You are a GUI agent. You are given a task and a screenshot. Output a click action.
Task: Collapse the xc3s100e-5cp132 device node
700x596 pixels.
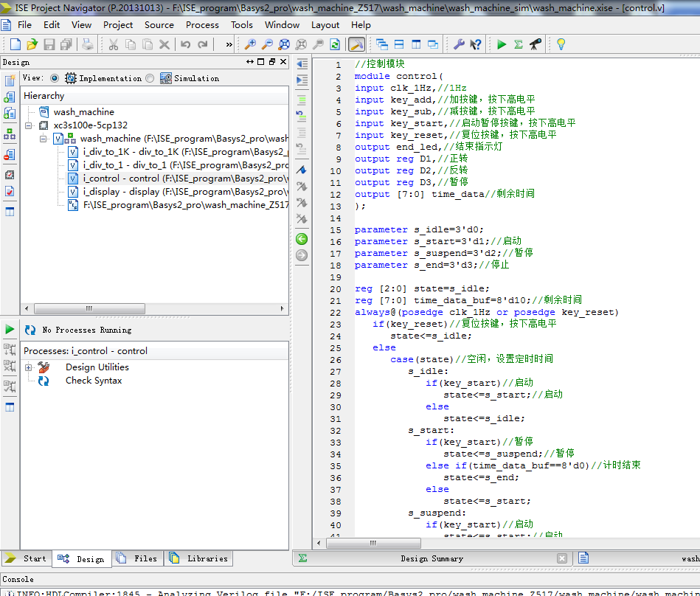click(29, 125)
